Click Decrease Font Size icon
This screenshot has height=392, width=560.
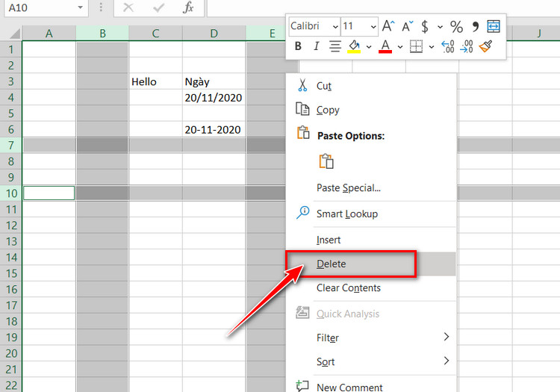(x=407, y=26)
